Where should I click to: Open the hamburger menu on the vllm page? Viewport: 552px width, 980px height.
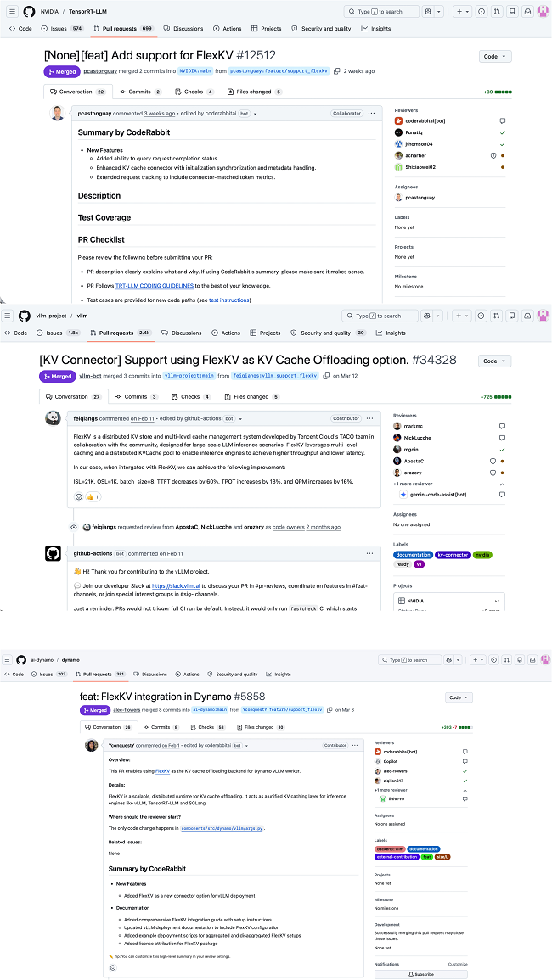coord(9,316)
